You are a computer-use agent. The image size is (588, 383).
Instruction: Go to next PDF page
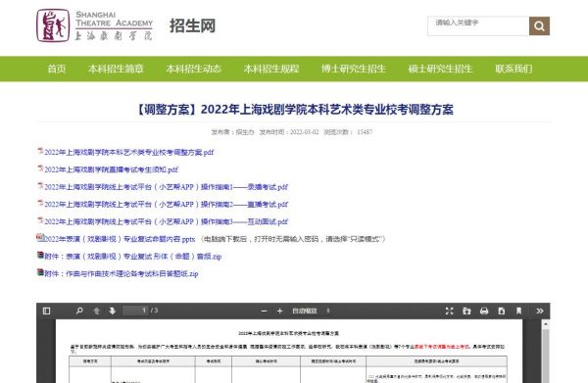click(112, 311)
